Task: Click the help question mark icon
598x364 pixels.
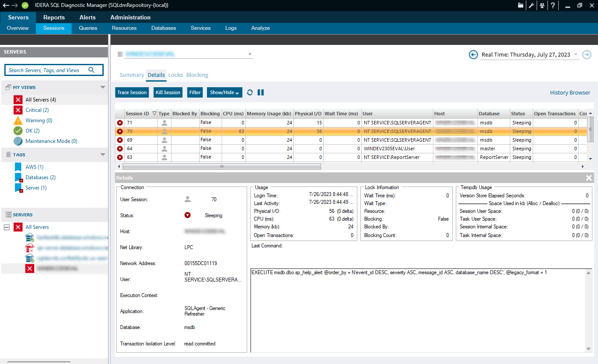Action: [553, 6]
